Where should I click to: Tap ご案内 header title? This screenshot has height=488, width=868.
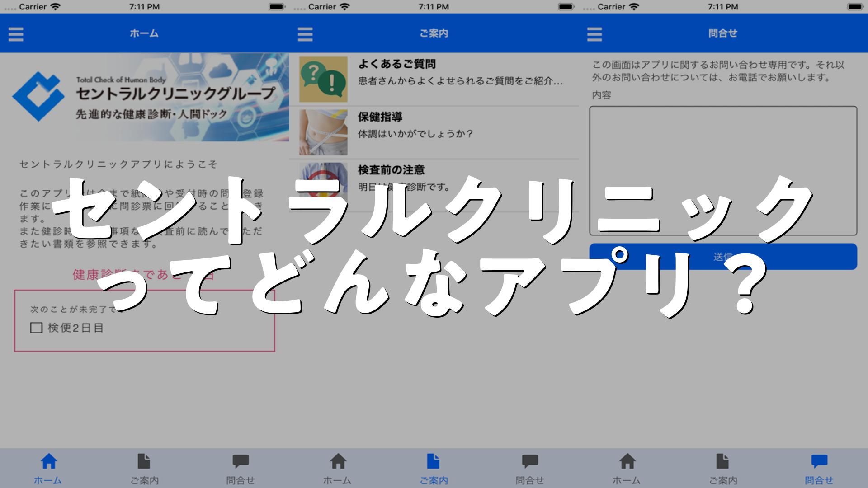click(434, 33)
